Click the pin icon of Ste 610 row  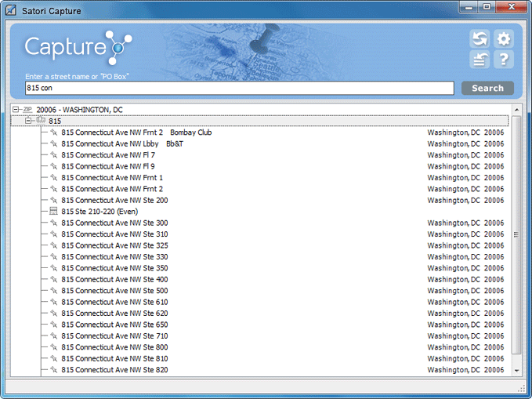tap(53, 302)
